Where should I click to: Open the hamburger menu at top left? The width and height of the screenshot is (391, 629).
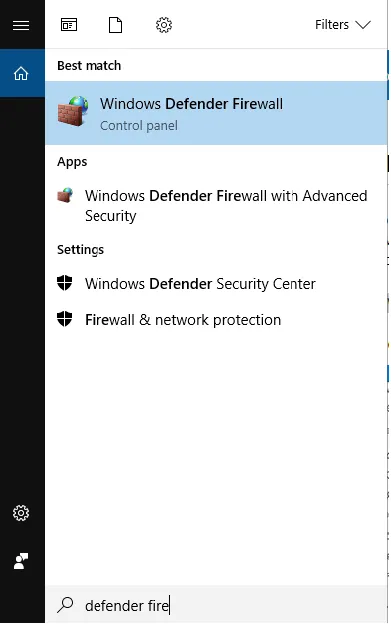[x=21, y=25]
